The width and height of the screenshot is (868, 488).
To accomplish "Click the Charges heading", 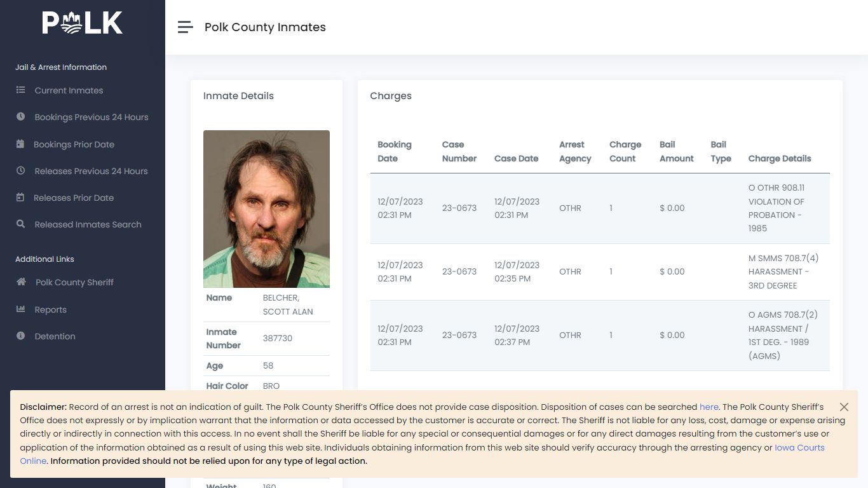I will point(391,95).
